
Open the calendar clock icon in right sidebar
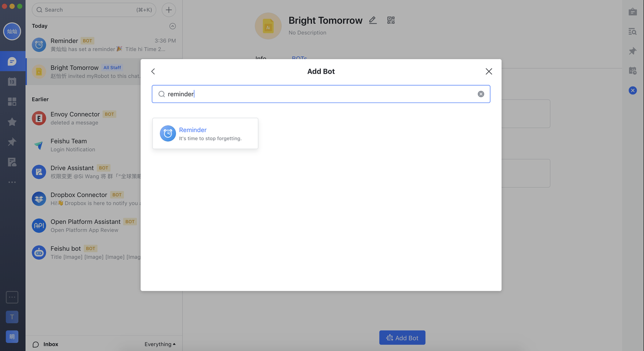tap(633, 71)
